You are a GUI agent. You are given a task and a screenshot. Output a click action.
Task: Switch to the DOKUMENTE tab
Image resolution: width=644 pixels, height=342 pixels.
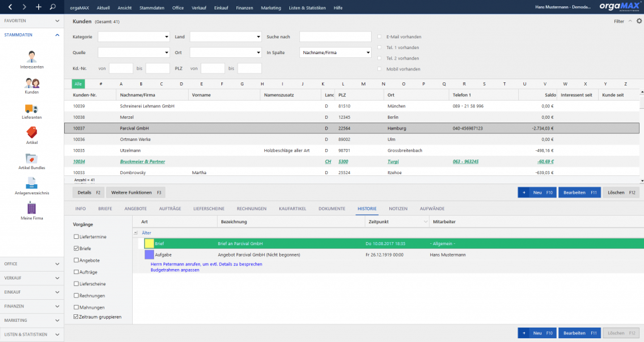(x=332, y=209)
